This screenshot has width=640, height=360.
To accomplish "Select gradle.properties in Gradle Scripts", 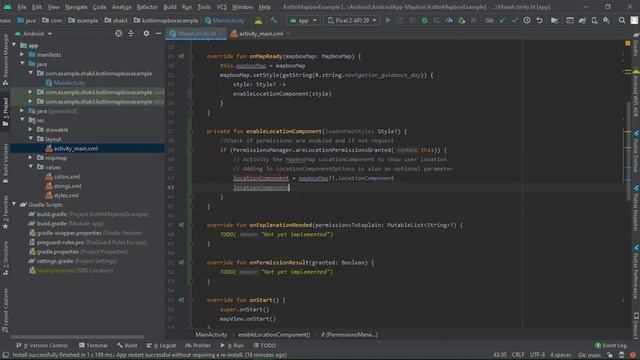I will coord(58,252).
